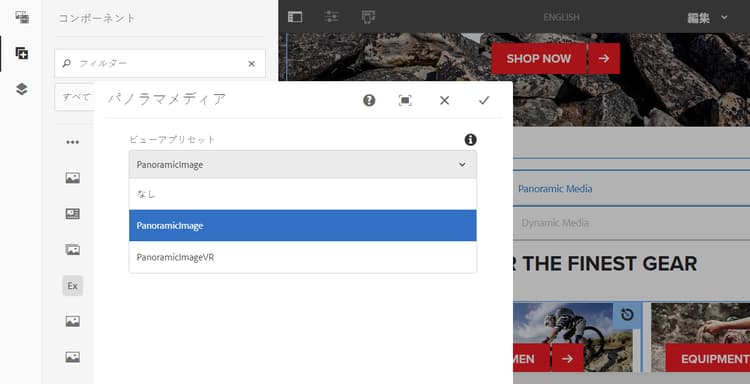
Task: Clear the filter with the X icon
Action: pos(252,64)
